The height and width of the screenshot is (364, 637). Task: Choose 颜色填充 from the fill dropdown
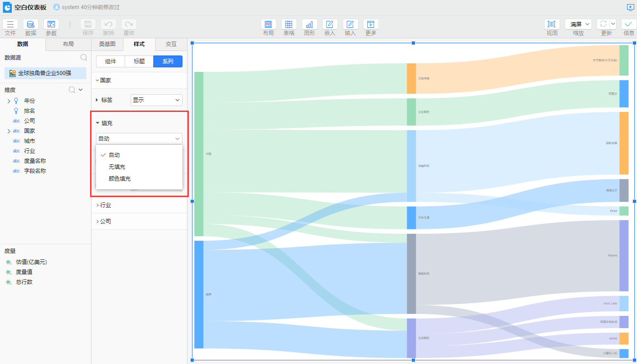click(x=120, y=179)
